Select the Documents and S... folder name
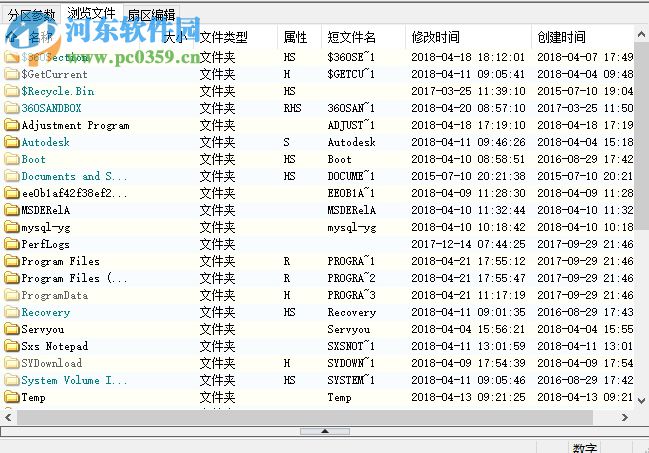The image size is (649, 453). (74, 176)
